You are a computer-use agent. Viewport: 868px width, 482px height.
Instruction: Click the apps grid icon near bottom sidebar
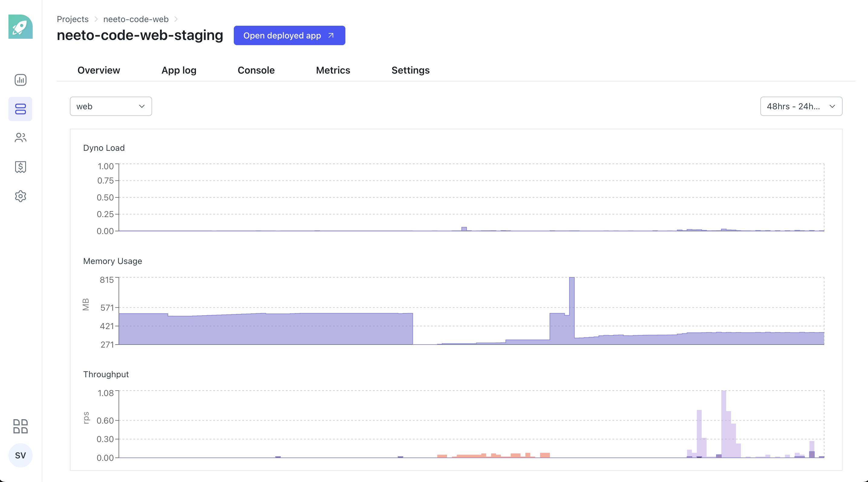(20, 426)
